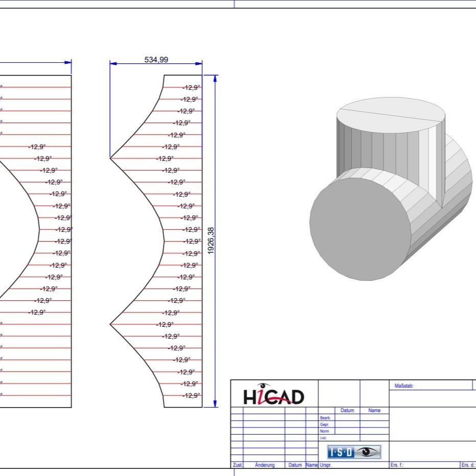The image size is (476, 476).
Task: Click the Norm row label
Action: 324,431
